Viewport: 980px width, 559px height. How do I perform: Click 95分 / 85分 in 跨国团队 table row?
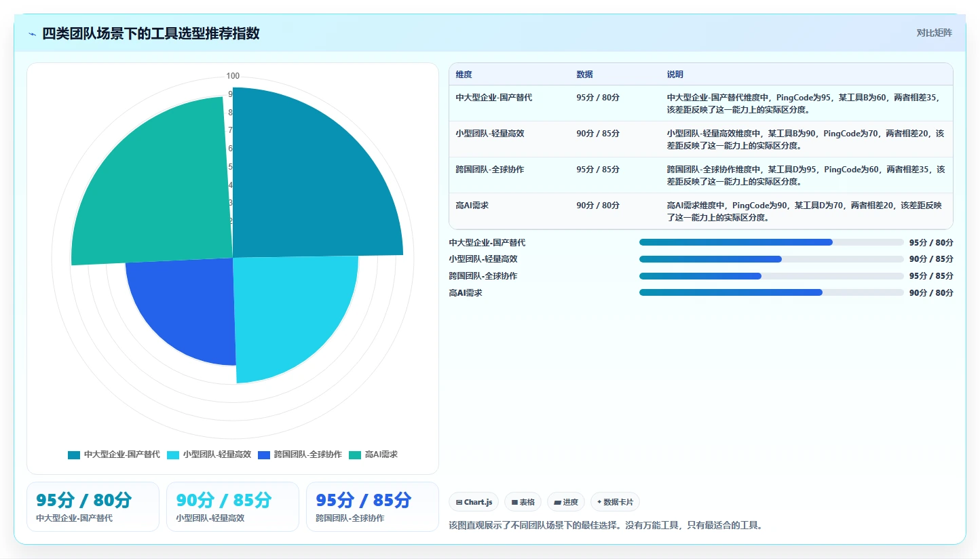[598, 170]
